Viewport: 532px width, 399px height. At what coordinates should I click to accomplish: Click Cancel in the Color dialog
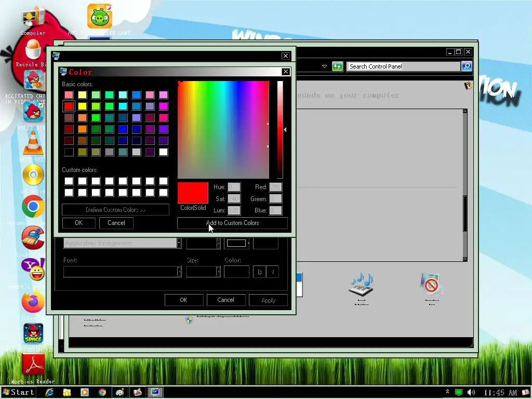click(116, 223)
